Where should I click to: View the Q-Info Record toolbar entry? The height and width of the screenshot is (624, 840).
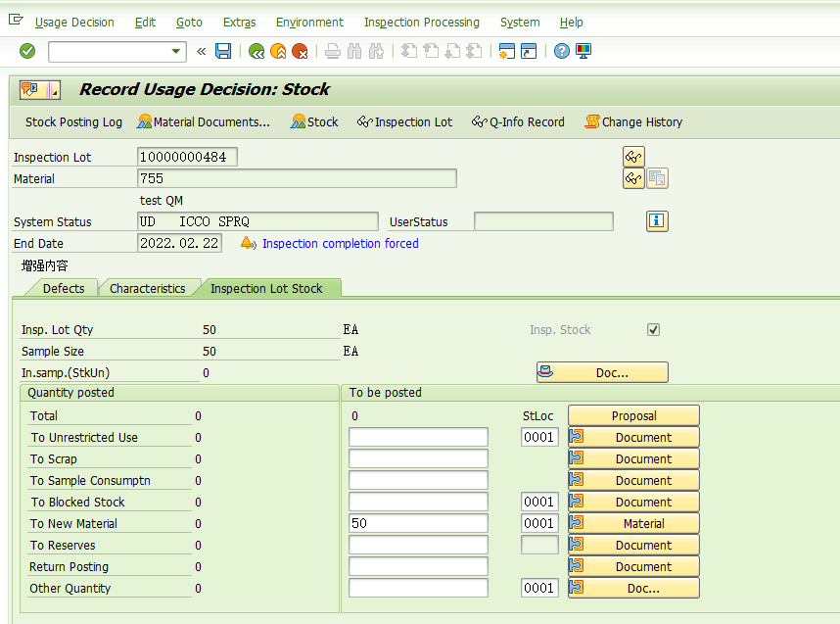point(517,122)
